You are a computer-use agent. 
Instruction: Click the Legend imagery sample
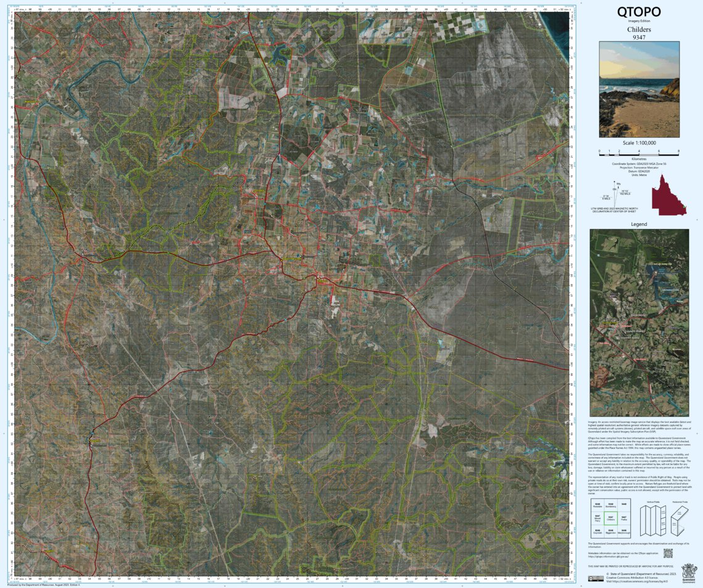(x=640, y=321)
